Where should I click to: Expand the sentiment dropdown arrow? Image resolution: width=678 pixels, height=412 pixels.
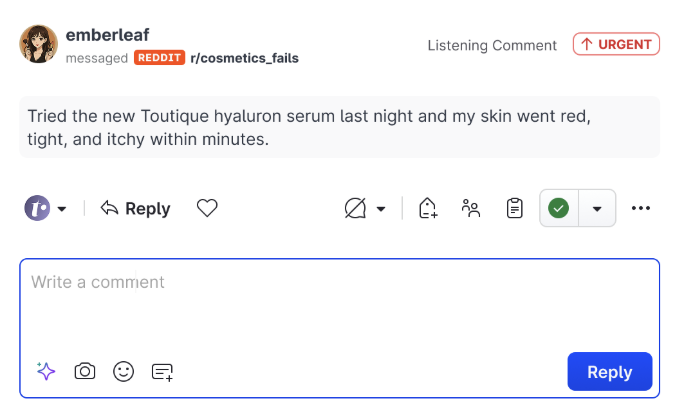[381, 209]
